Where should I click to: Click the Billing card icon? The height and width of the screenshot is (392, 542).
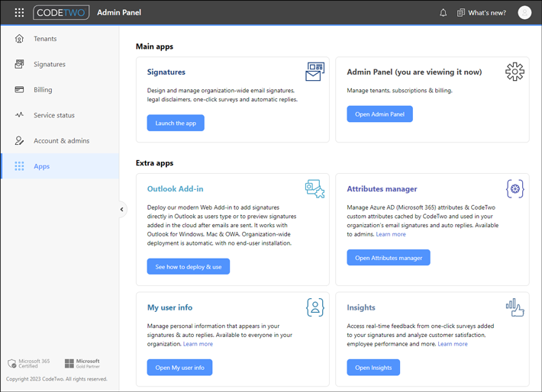[x=19, y=90]
